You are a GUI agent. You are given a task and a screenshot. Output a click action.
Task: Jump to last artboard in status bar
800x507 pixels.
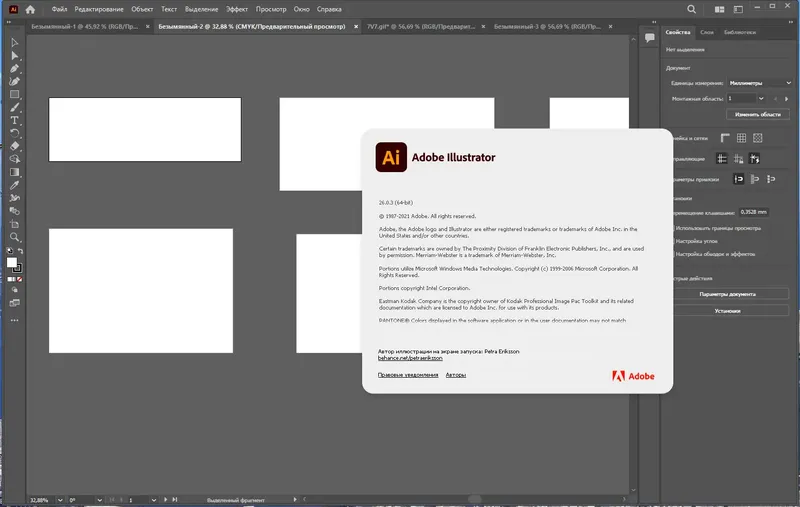click(175, 500)
